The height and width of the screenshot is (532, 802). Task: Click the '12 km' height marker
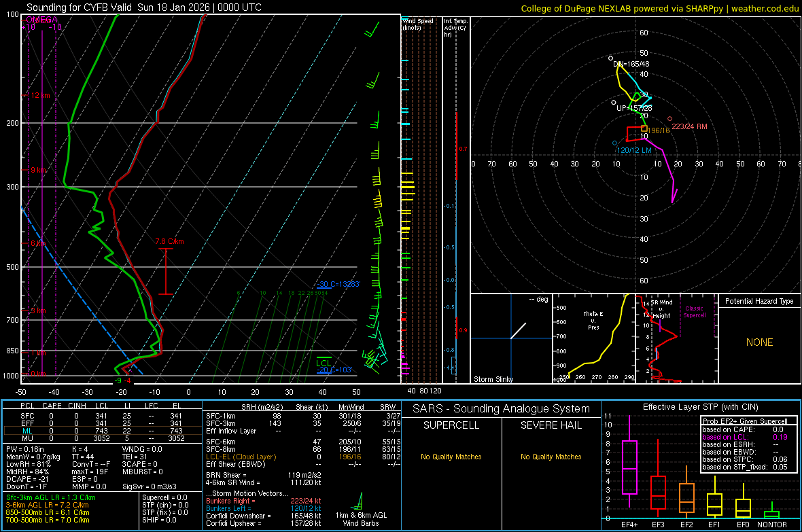click(x=41, y=96)
